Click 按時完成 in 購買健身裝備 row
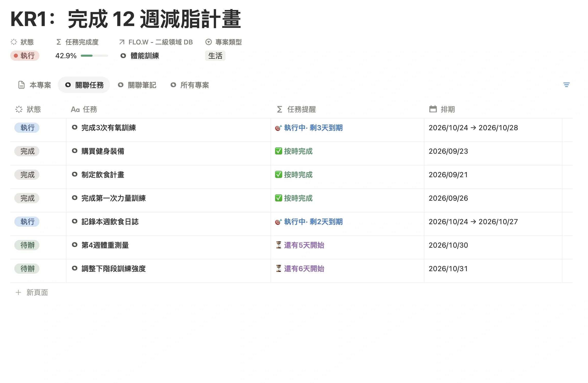The height and width of the screenshot is (383, 588). tap(298, 151)
